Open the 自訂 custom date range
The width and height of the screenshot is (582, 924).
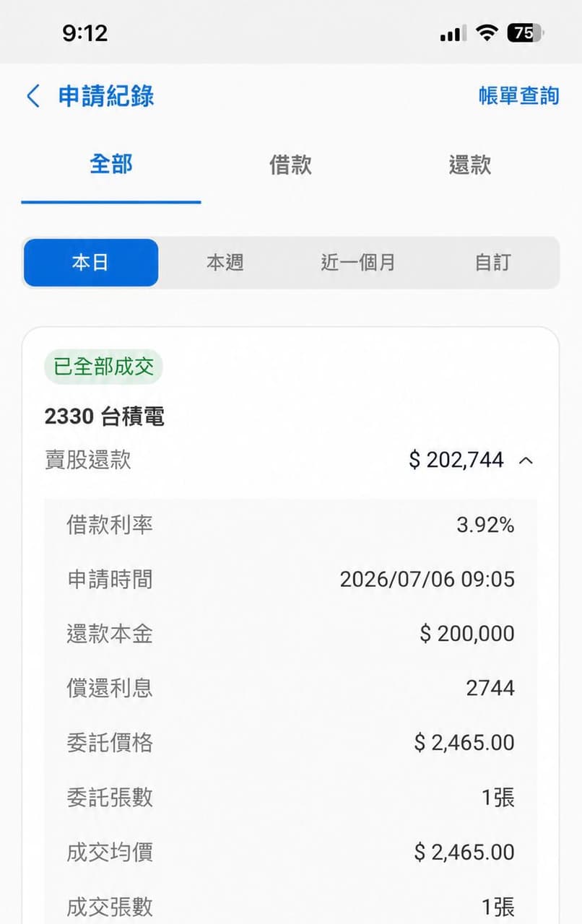coord(492,263)
